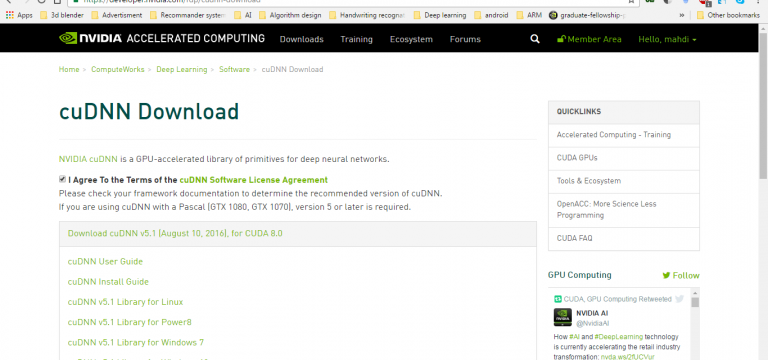
Task: Open the Recommander system bookmark folder
Action: pos(187,15)
